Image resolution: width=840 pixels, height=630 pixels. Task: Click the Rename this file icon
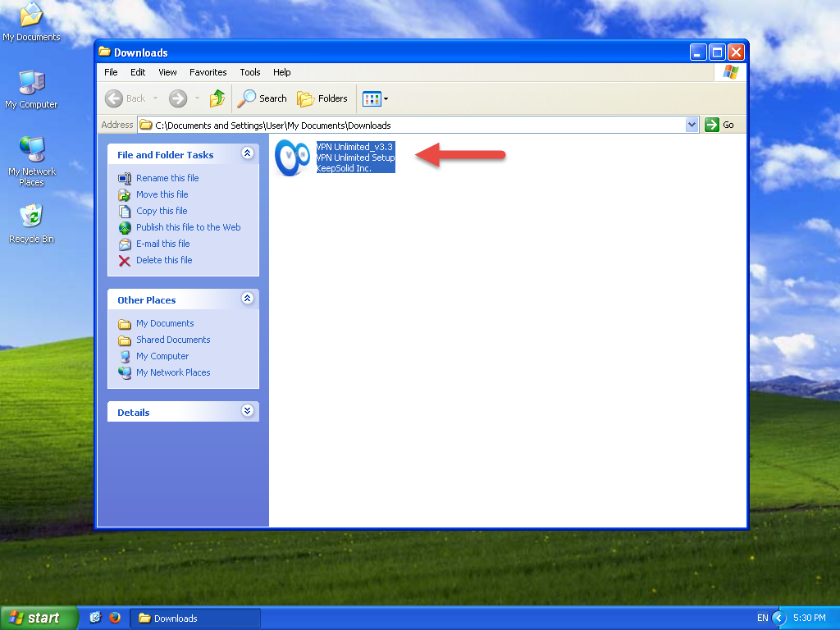(125, 178)
